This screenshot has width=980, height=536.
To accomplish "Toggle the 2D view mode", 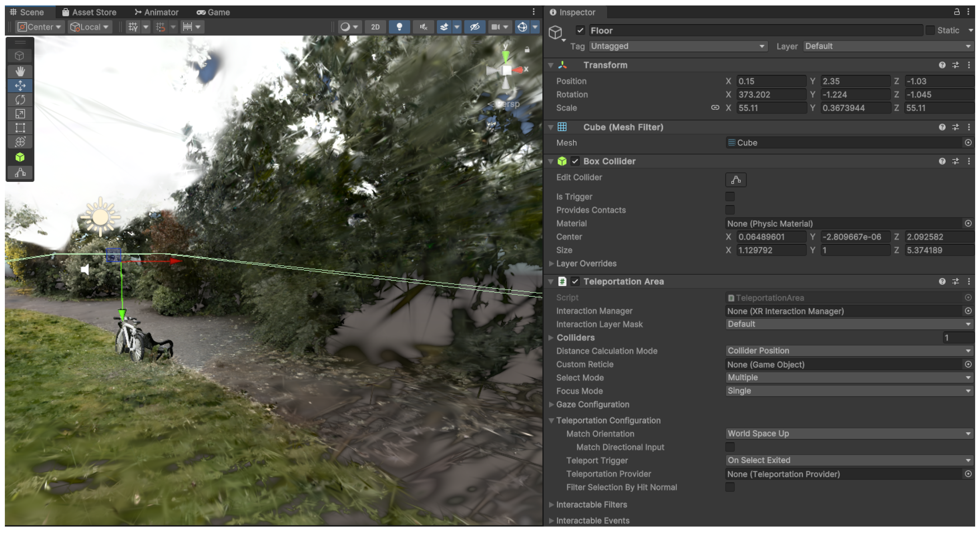I will (375, 27).
